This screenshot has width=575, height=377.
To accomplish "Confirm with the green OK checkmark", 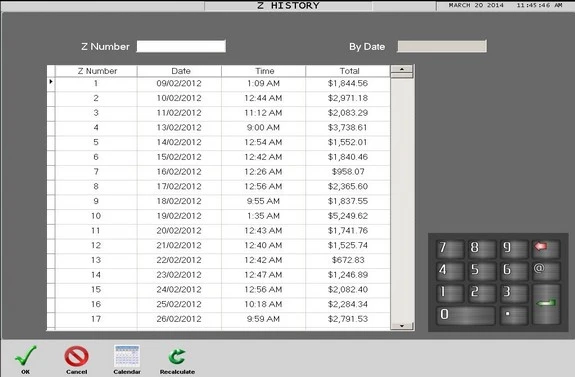I will (x=25, y=356).
